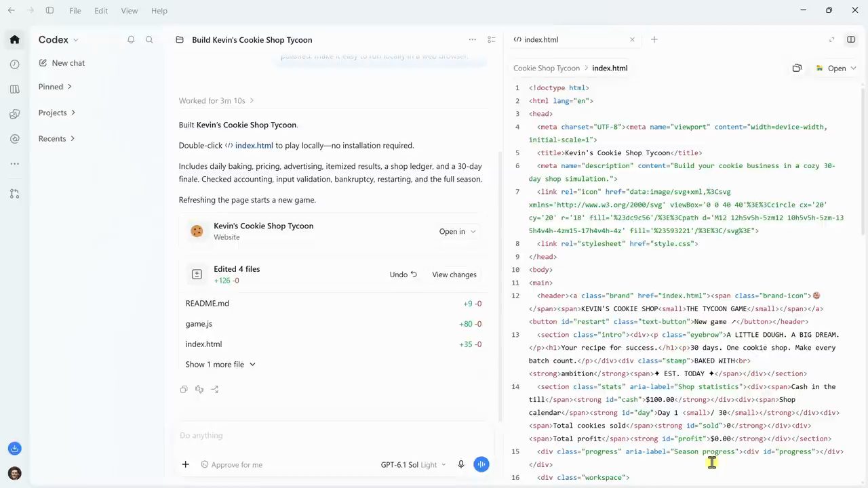Open the Codex dropdown
The width and height of the screenshot is (868, 488).
point(58,40)
